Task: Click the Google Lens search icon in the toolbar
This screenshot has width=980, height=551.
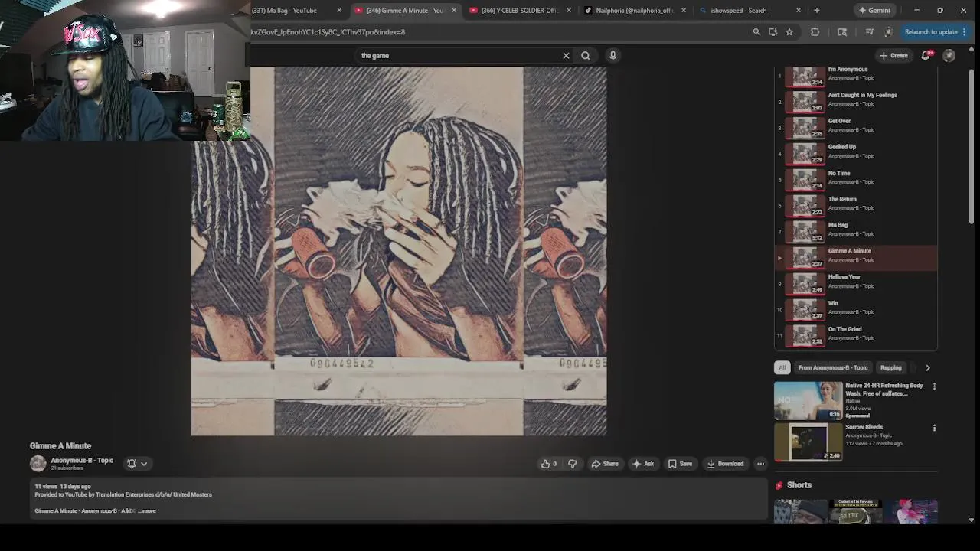Action: [x=842, y=32]
